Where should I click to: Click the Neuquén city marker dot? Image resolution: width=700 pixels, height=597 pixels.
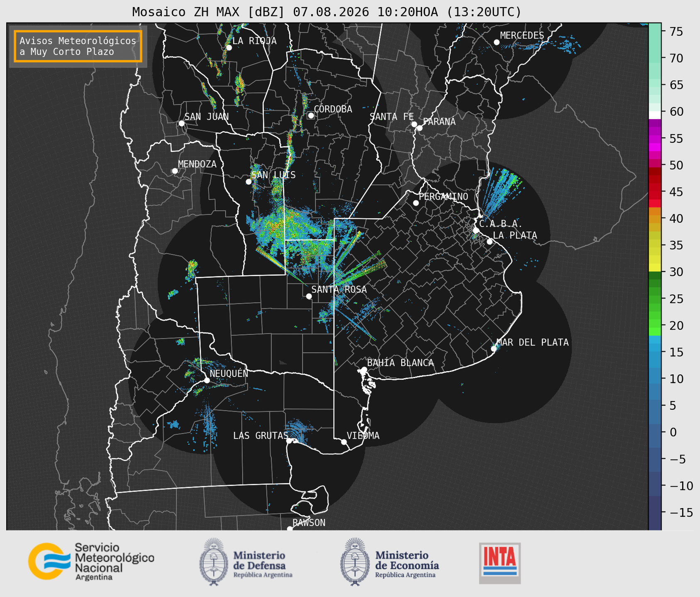(x=207, y=380)
